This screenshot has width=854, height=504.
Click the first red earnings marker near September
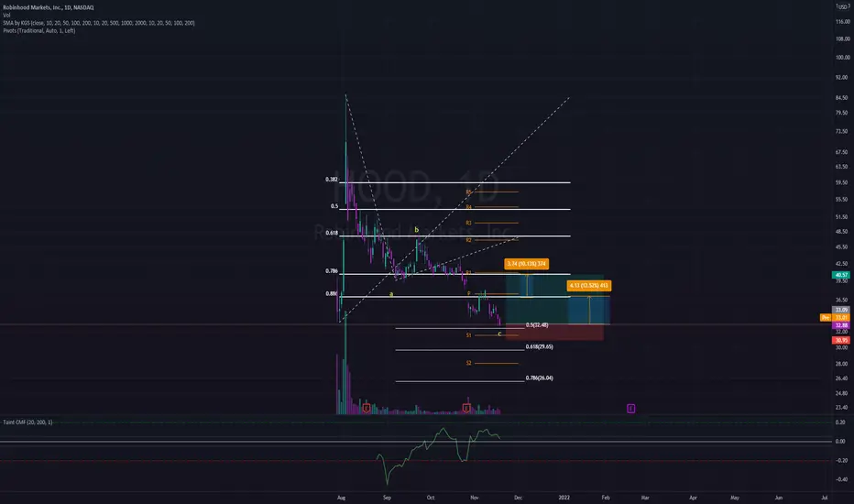tap(367, 408)
